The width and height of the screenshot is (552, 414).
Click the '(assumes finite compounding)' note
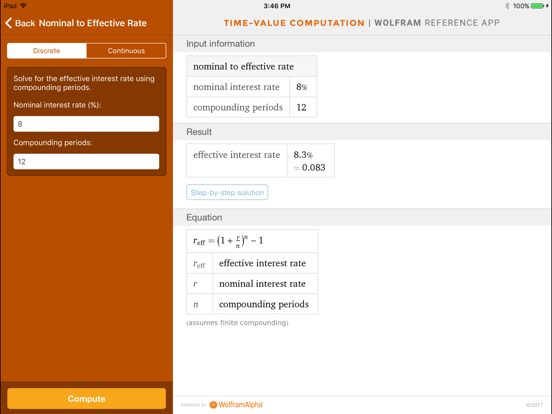(237, 323)
